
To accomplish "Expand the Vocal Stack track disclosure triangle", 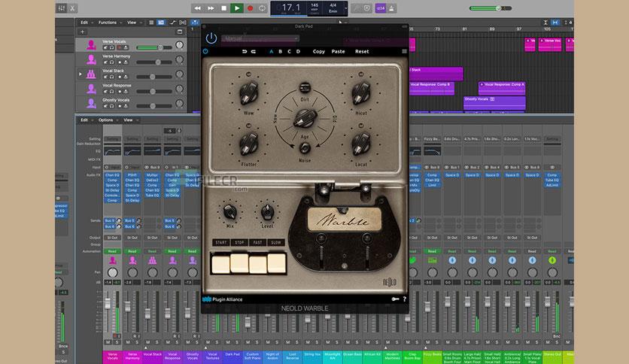I will [81, 74].
